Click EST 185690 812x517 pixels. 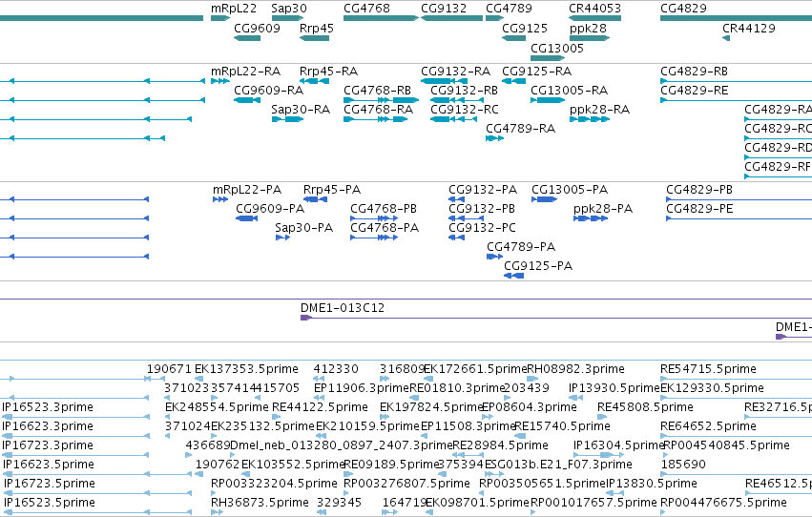[x=736, y=474]
